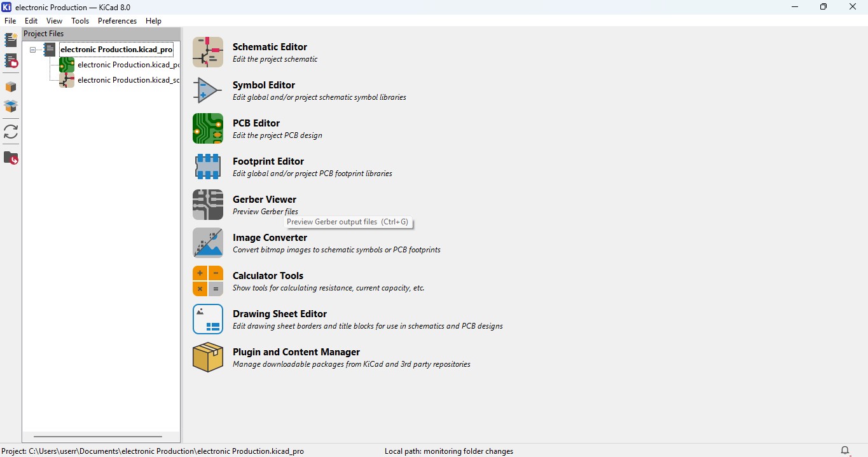Click the KiCad logo in title bar
Screen dimensions: 868x457
(x=7, y=7)
